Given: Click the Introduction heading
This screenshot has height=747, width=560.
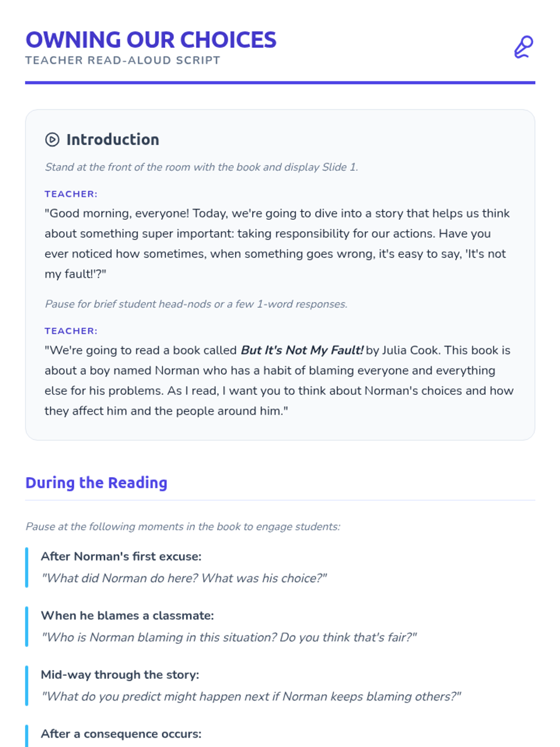Looking at the screenshot, I should 112,140.
